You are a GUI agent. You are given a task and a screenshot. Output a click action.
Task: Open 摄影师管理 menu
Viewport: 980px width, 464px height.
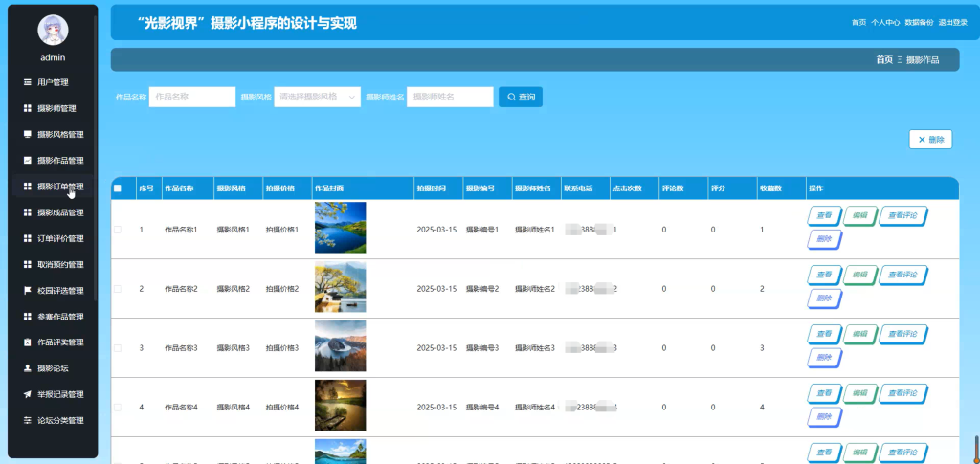pyautogui.click(x=54, y=108)
